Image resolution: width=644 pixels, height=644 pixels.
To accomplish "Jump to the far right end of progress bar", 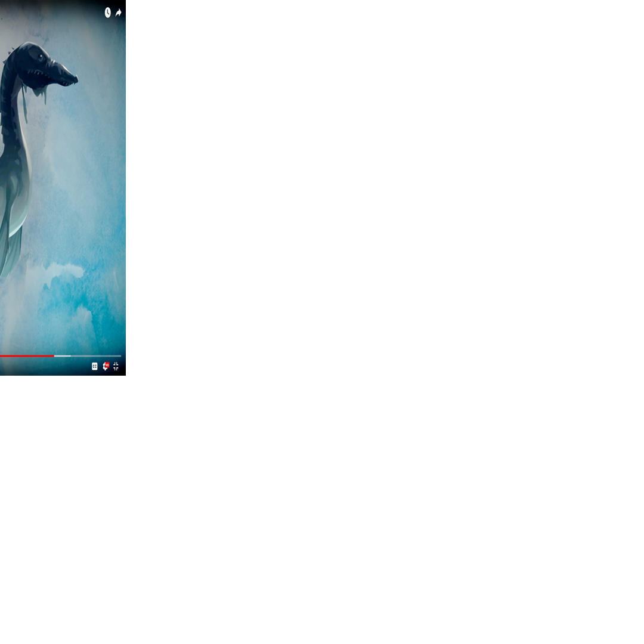I will tap(120, 356).
